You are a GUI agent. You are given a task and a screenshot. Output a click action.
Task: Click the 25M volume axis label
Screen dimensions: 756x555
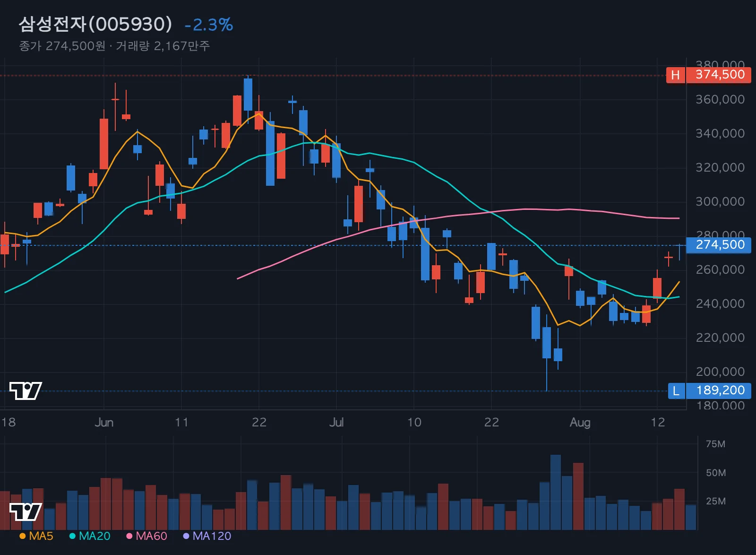click(715, 501)
